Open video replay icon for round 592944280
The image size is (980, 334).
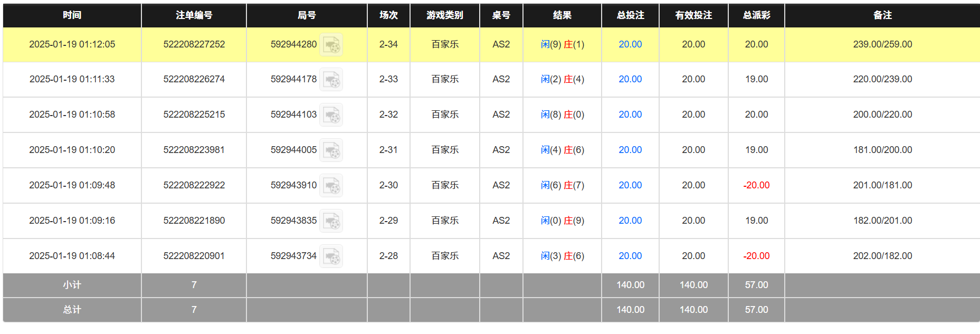[331, 45]
